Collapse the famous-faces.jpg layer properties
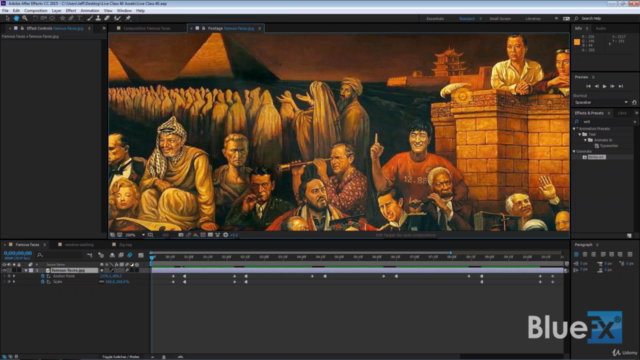This screenshot has height=360, width=640. [26, 270]
